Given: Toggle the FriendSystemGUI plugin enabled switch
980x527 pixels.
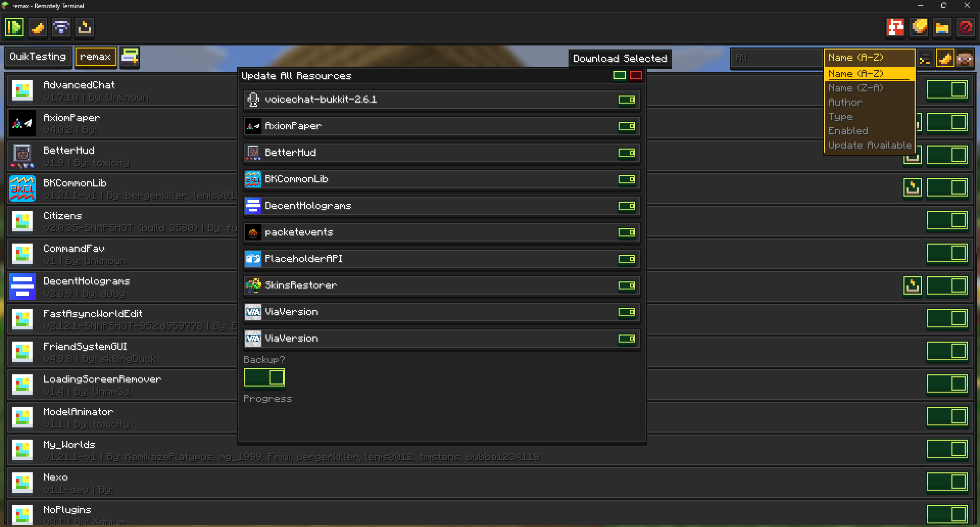Looking at the screenshot, I should [947, 351].
